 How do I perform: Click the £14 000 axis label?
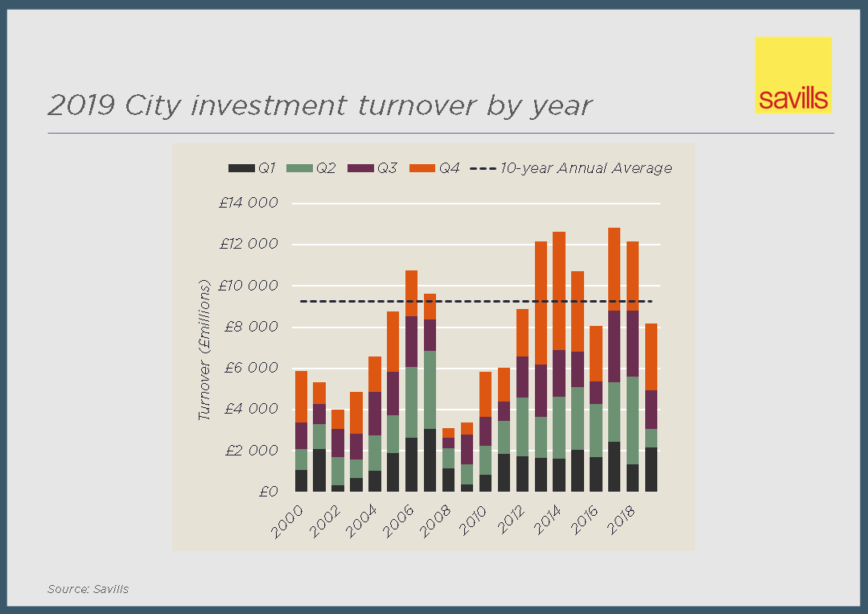tap(249, 204)
